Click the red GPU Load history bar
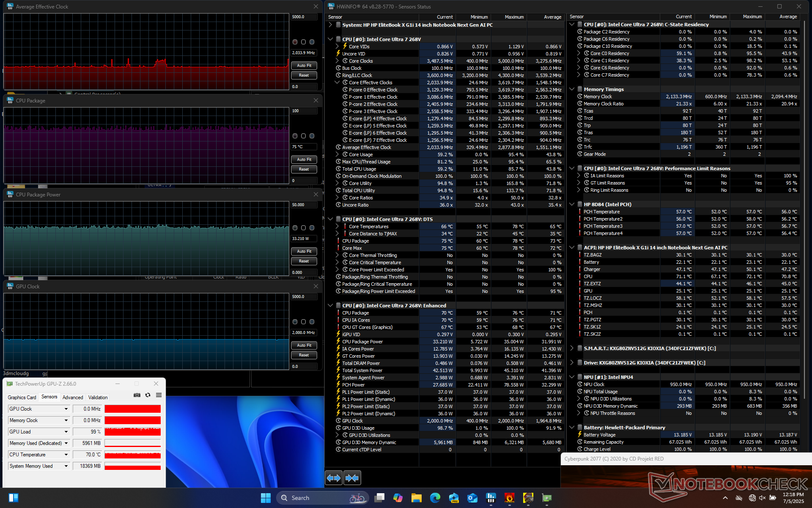This screenshot has height=508, width=812. 132,432
